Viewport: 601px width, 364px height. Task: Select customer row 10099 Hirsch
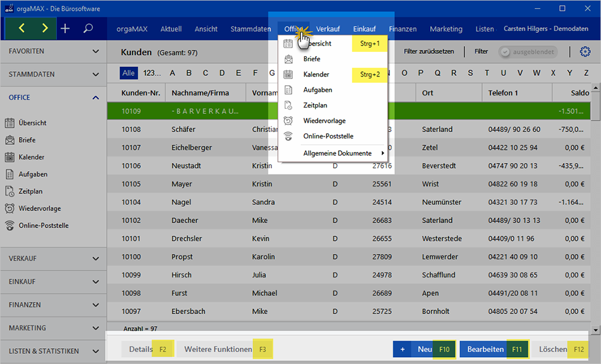pyautogui.click(x=349, y=275)
